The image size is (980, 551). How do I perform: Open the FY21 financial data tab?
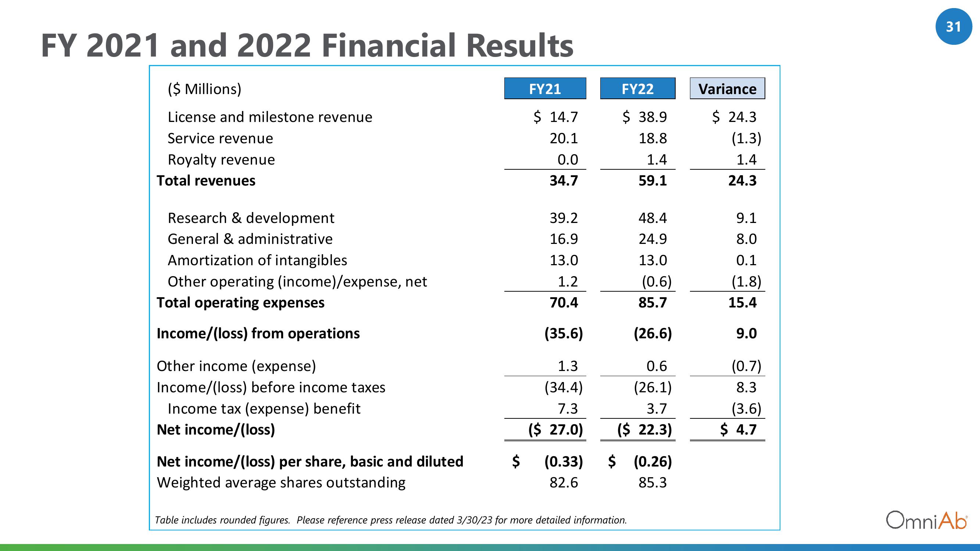(544, 88)
